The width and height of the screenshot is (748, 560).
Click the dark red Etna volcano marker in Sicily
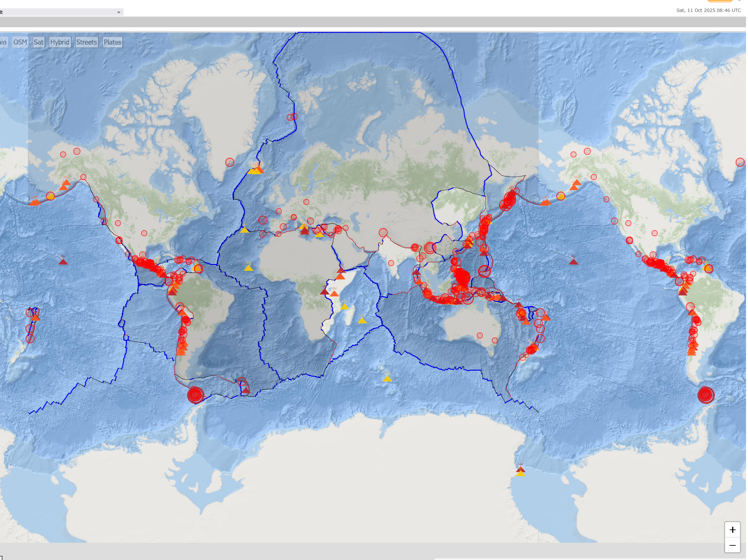[305, 232]
